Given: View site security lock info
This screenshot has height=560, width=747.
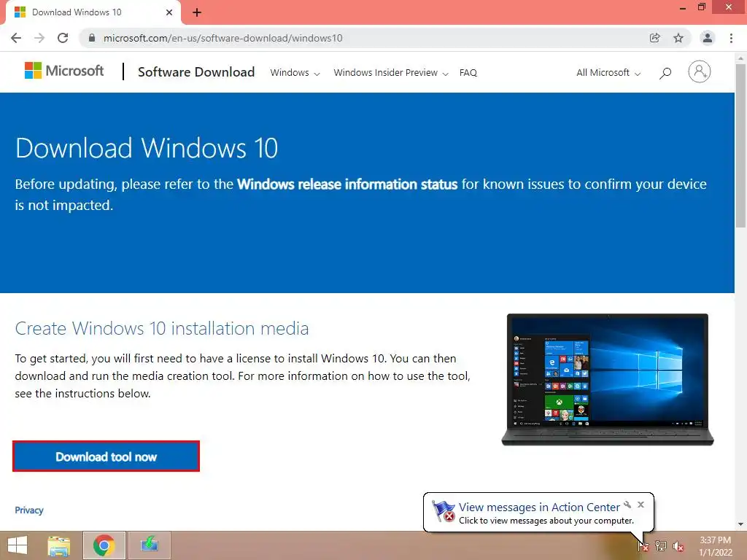Looking at the screenshot, I should 92,38.
